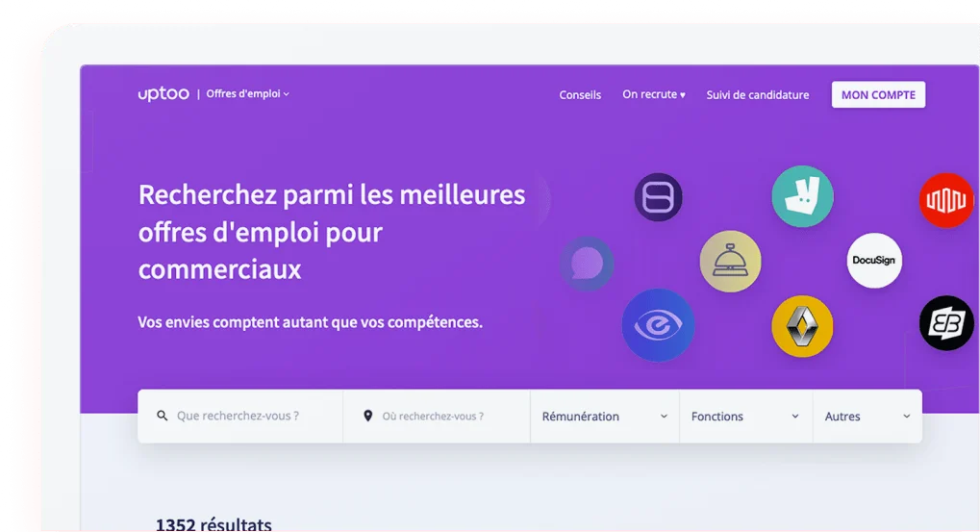980x532 pixels.
Task: Open the Fonctions filter dropdown
Action: (745, 417)
